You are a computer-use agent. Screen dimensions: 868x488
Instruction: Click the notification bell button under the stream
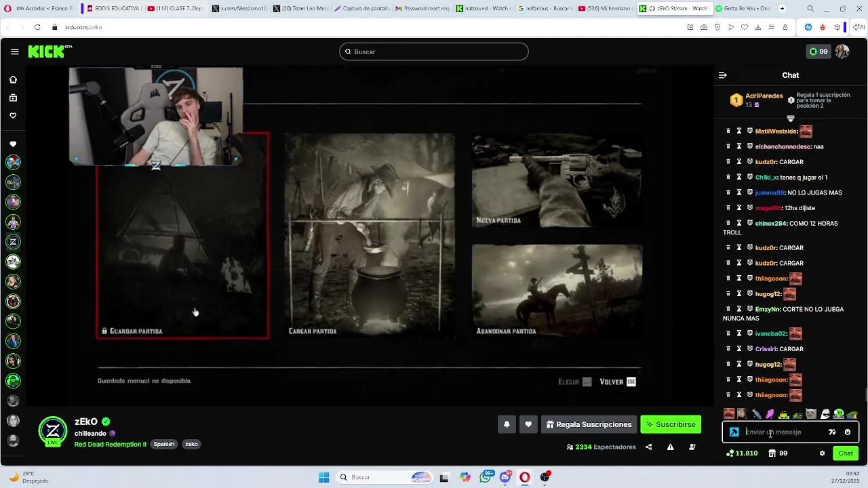(507, 424)
